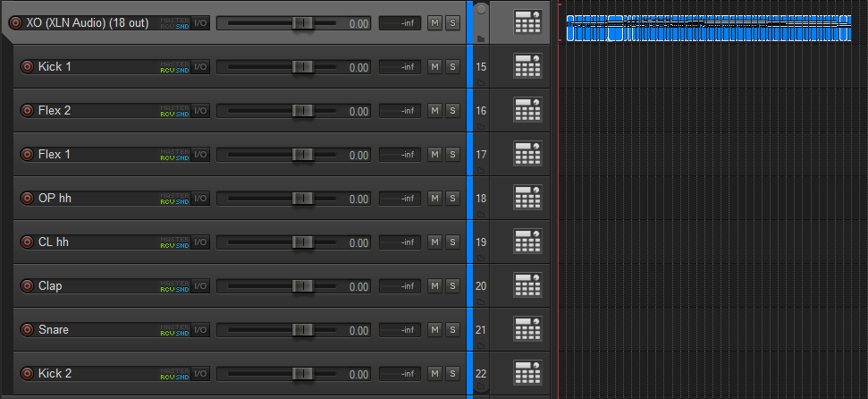868x399 pixels.
Task: Open I/O routing for Clap
Action: pyautogui.click(x=200, y=286)
